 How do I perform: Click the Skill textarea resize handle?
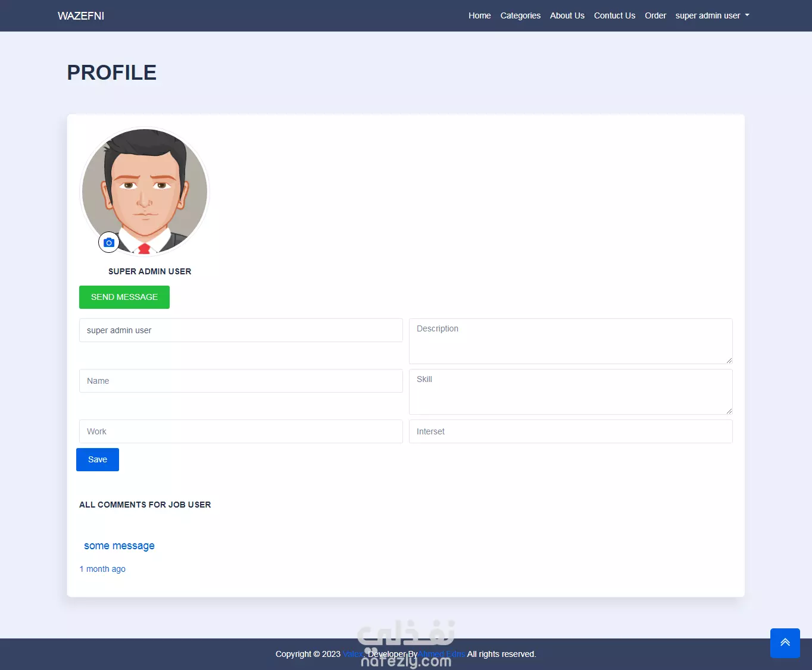(729, 411)
